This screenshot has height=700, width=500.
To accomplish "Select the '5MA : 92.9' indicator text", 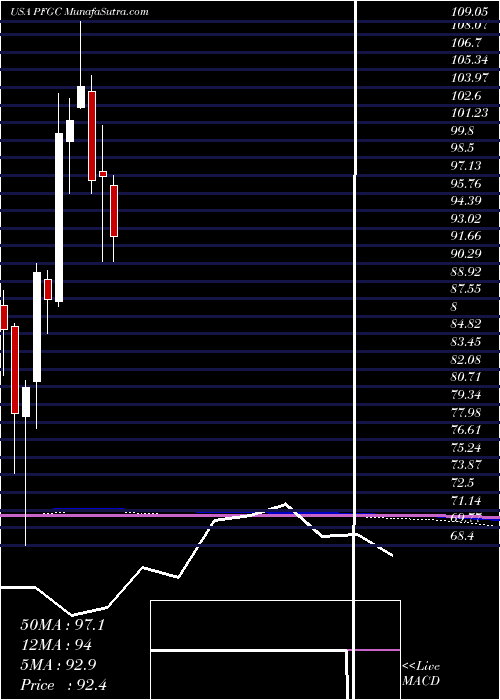I will [x=59, y=665].
